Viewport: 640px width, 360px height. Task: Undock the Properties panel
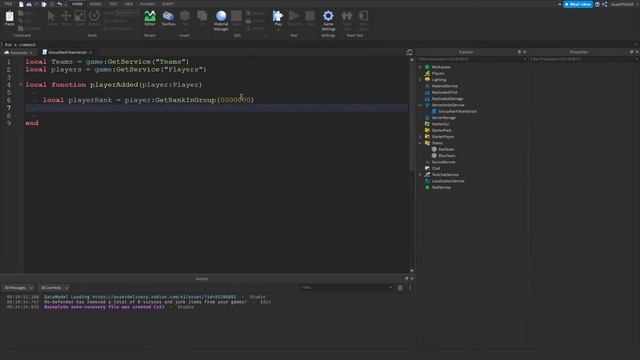631,52
